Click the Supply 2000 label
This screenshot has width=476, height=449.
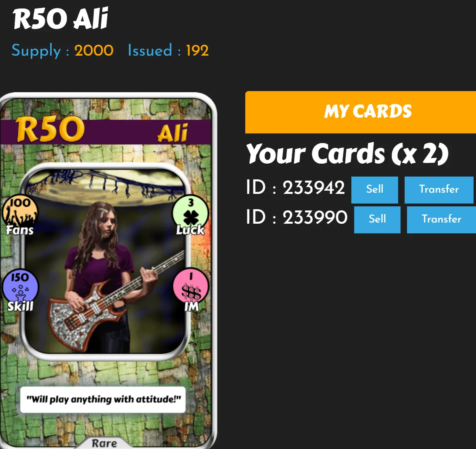click(63, 50)
